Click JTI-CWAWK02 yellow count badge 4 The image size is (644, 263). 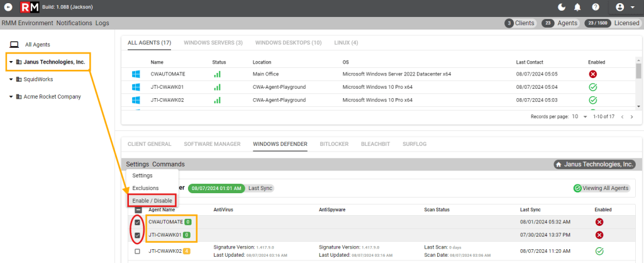click(186, 251)
